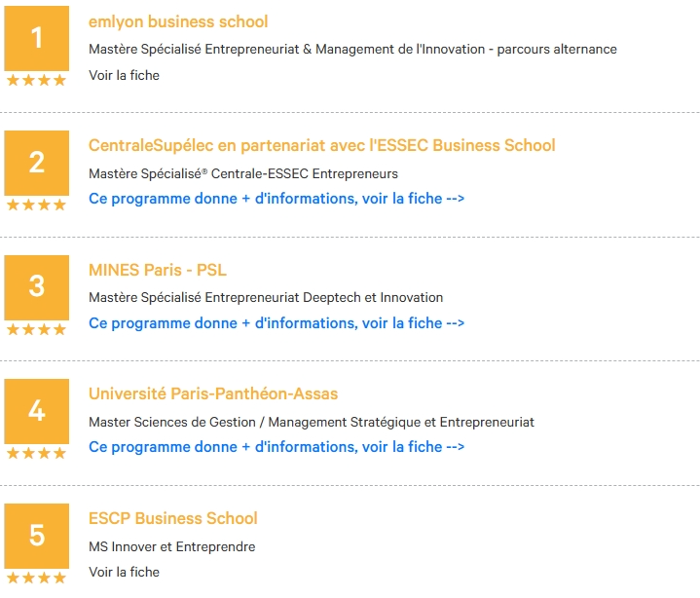Click blue info link under Centrale-ESSEC Entrepreneurs
Image resolution: width=700 pixels, height=598 pixels.
tap(276, 199)
